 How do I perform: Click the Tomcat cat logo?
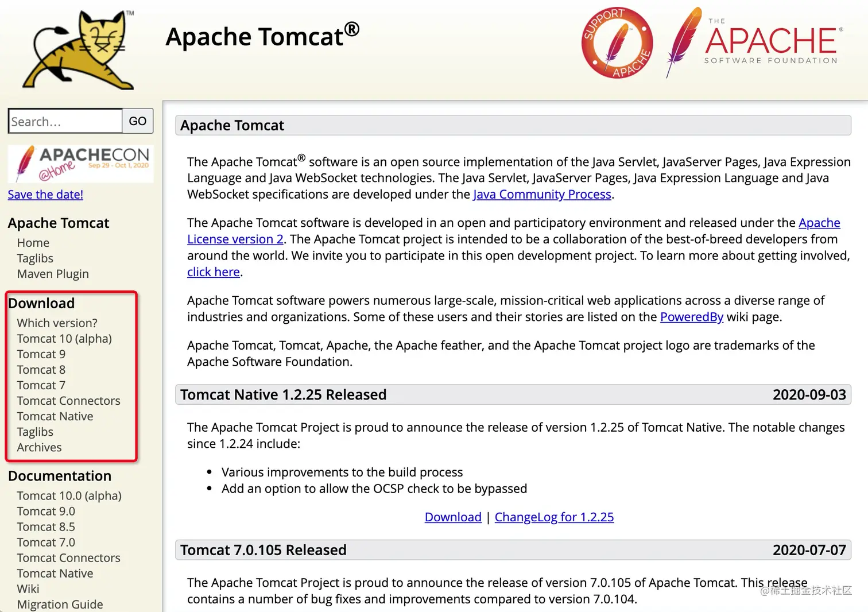click(x=79, y=50)
